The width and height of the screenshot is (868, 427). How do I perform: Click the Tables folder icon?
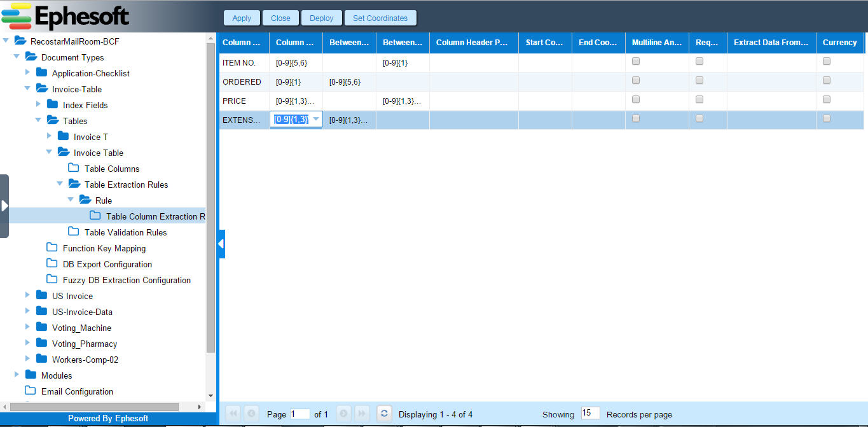pyautogui.click(x=53, y=121)
